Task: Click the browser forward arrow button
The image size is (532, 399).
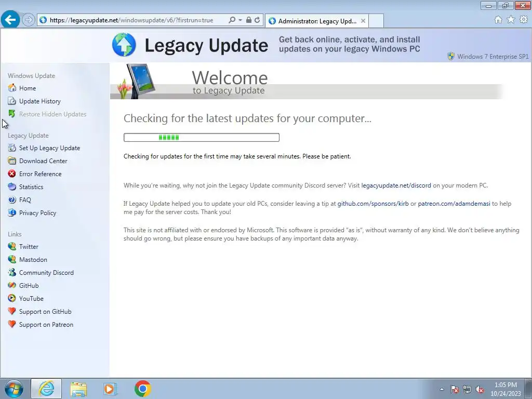Action: (x=29, y=20)
